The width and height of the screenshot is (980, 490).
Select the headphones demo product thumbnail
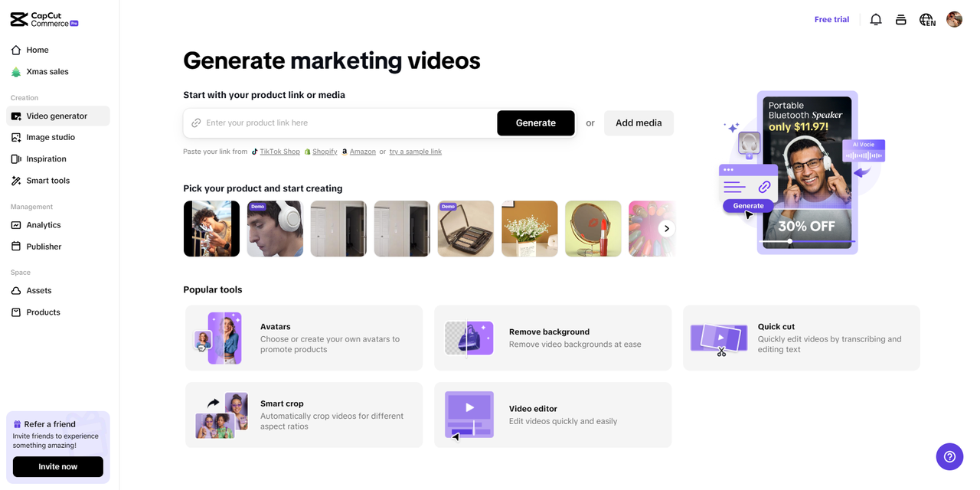pos(275,229)
